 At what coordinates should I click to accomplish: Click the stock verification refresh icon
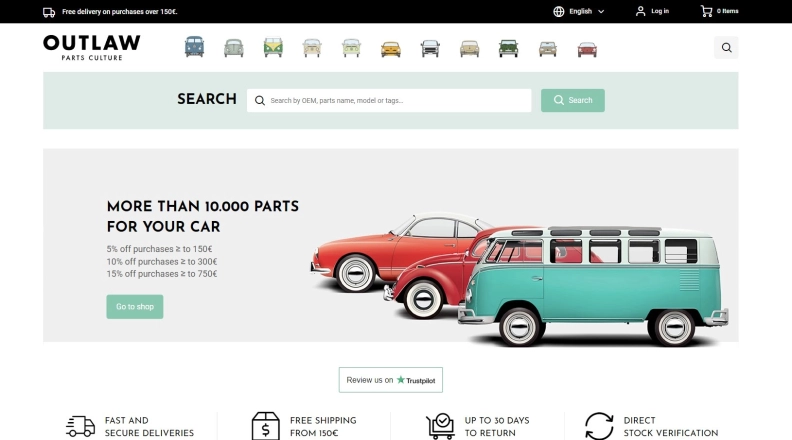[599, 426]
